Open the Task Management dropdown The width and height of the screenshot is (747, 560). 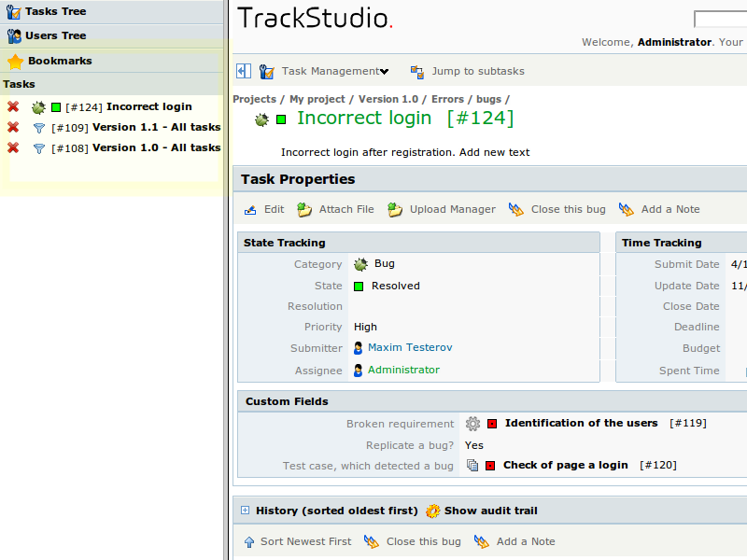pos(335,72)
